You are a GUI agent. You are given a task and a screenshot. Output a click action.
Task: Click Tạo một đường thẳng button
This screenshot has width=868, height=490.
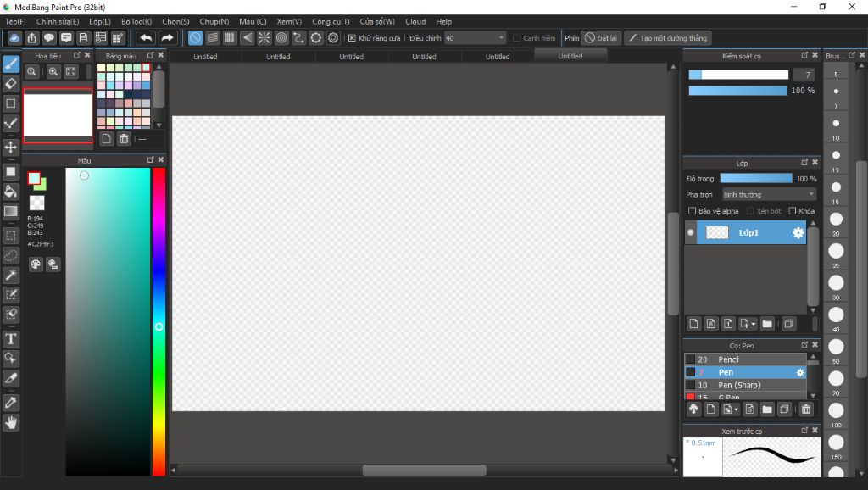(x=668, y=38)
